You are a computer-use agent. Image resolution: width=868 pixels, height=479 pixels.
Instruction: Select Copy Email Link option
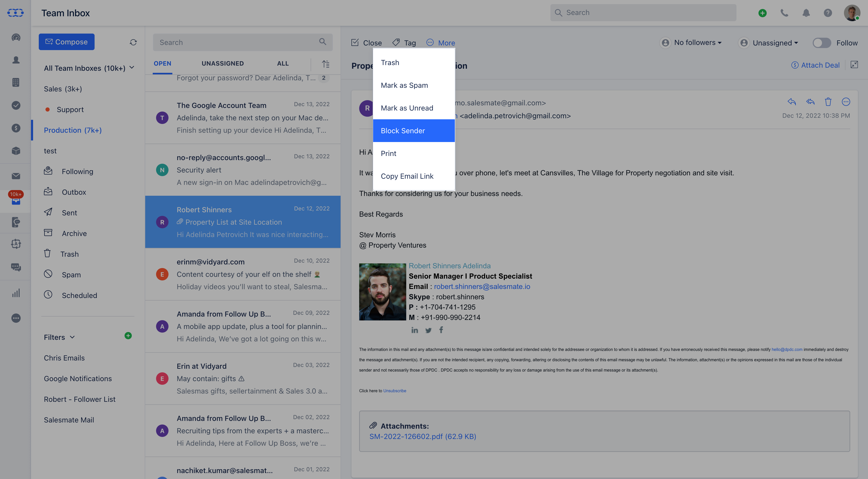coord(414,176)
